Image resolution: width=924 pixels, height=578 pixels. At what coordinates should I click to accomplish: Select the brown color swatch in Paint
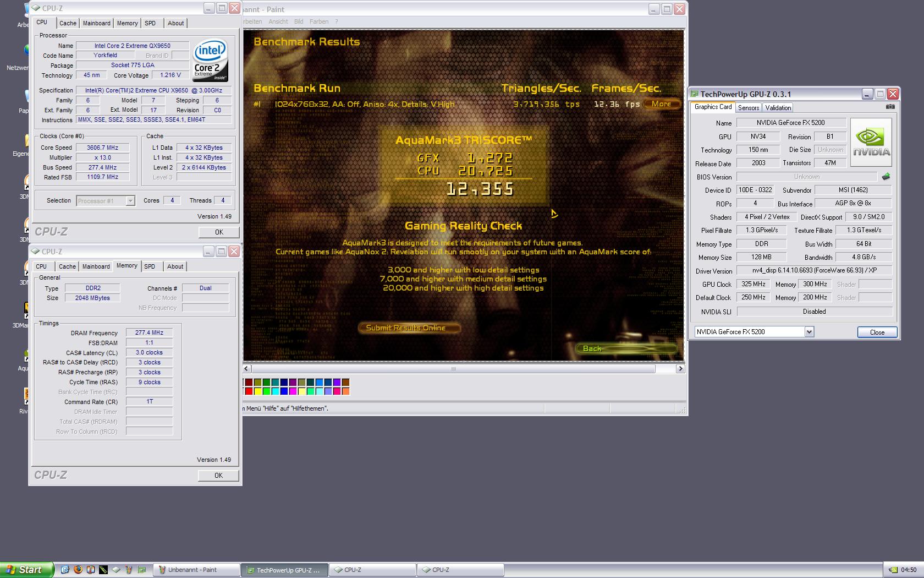coord(346,383)
